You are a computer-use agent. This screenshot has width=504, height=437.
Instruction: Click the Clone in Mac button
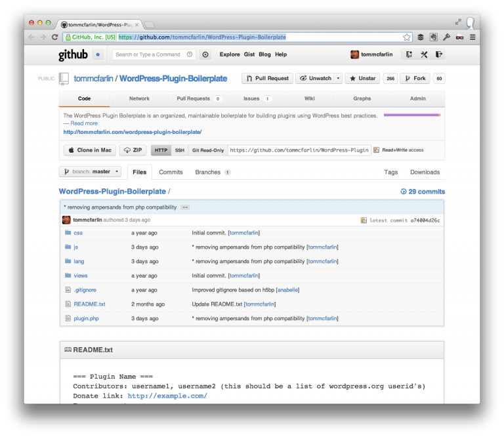tap(90, 150)
